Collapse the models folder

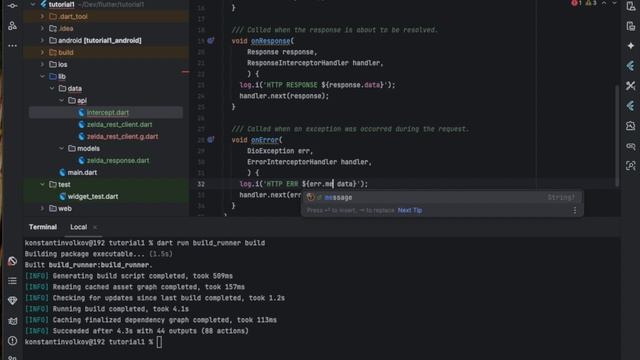pos(62,149)
